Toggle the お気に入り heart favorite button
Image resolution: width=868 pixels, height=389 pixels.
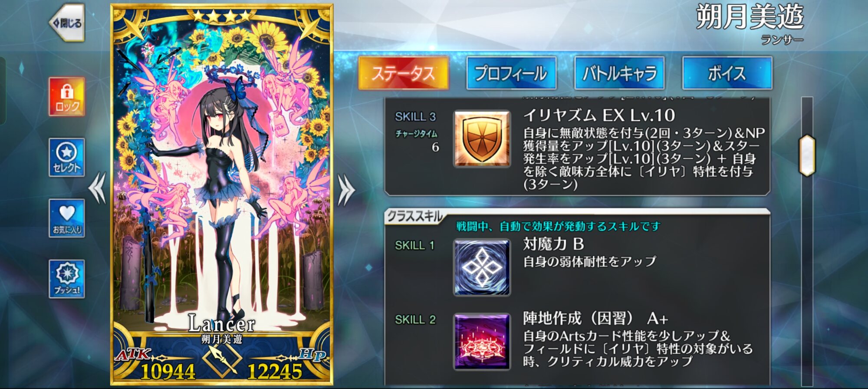coord(67,218)
